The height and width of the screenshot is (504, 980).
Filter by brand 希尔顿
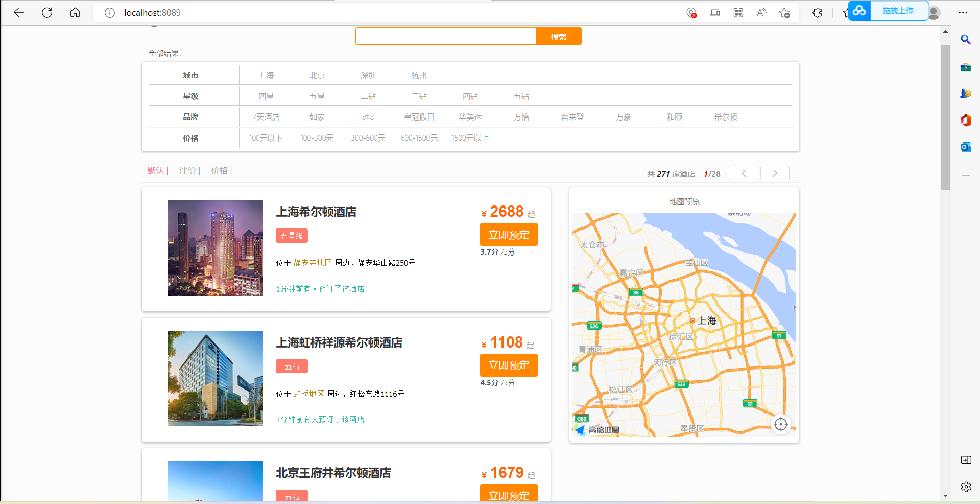click(x=726, y=117)
